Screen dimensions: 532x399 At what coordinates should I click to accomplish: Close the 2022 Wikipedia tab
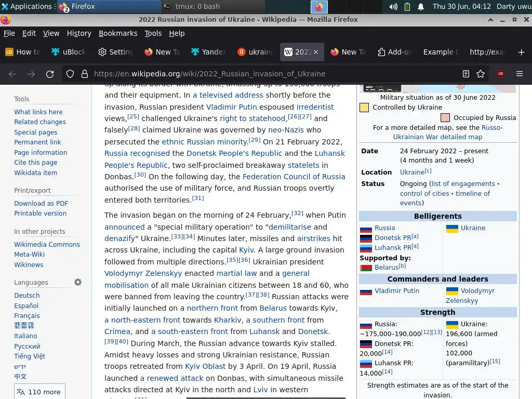tap(316, 52)
